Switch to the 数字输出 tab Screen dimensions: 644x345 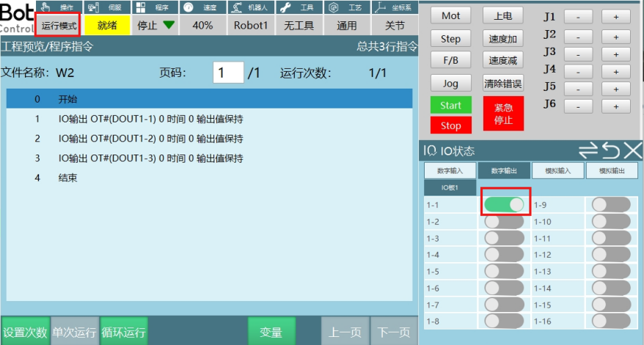pos(504,171)
